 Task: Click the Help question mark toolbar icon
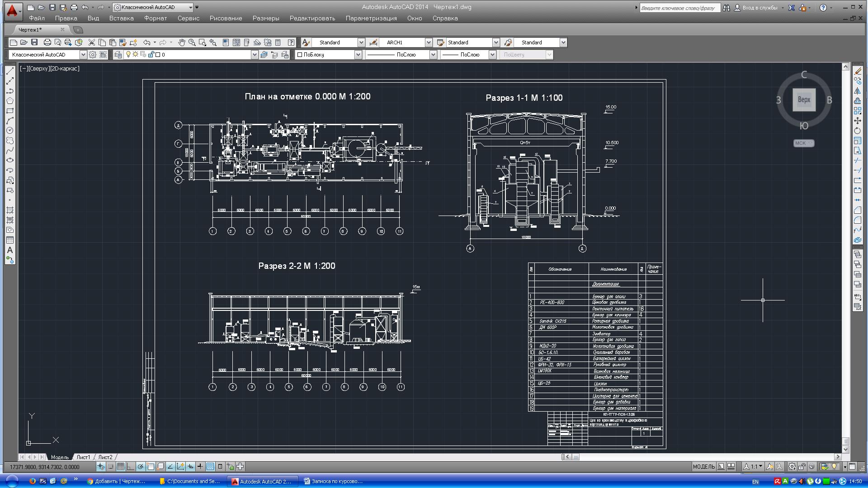pos(291,42)
